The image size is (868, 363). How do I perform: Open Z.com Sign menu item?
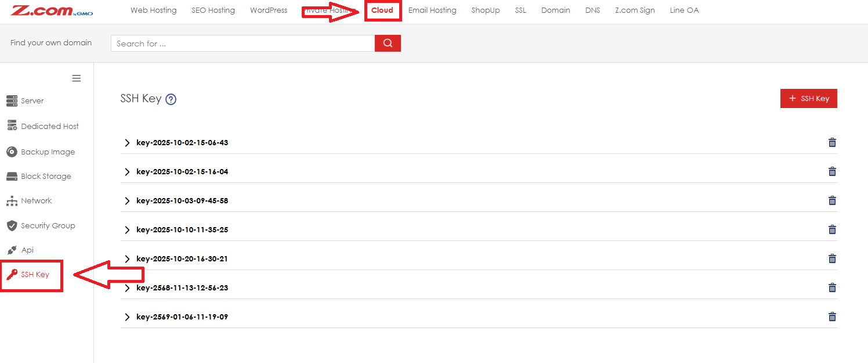[x=635, y=10]
